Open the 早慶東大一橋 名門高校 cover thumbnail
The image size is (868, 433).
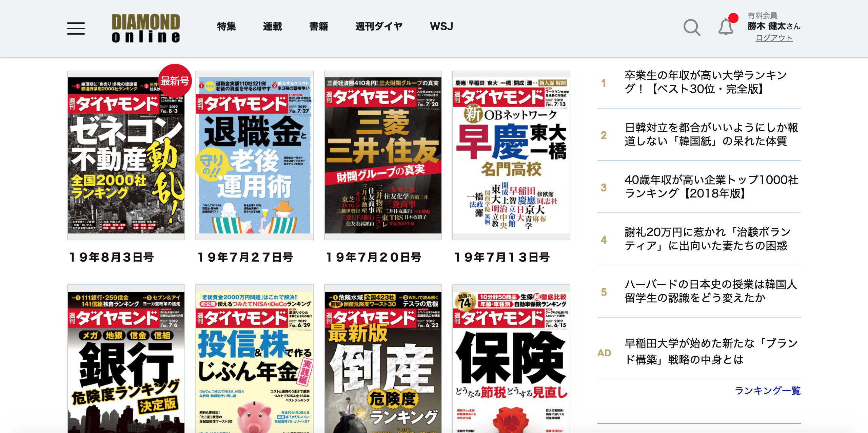coord(511,155)
